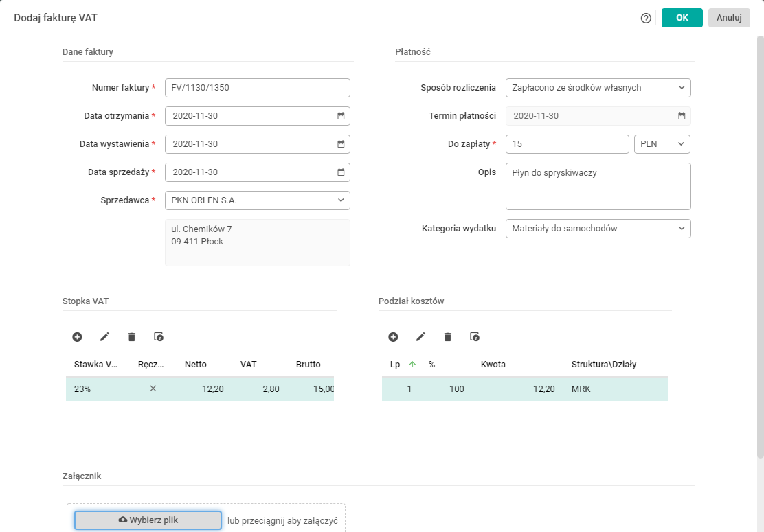
Task: Click the Kwota column header
Action: pos(493,364)
